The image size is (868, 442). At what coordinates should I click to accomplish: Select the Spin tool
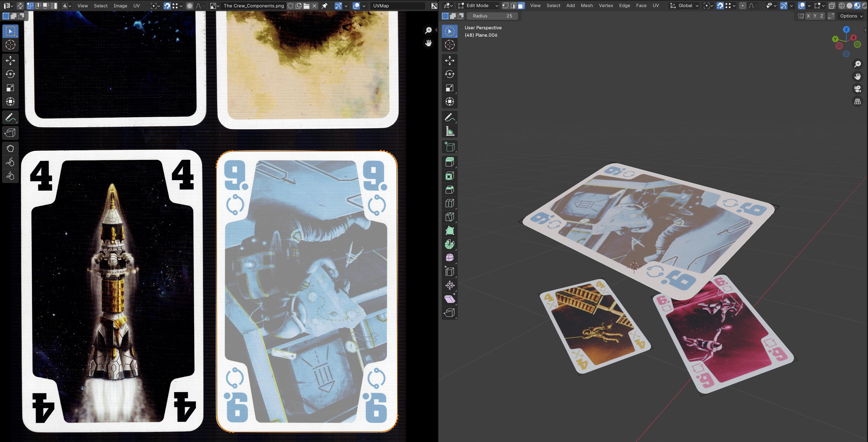[x=449, y=244]
